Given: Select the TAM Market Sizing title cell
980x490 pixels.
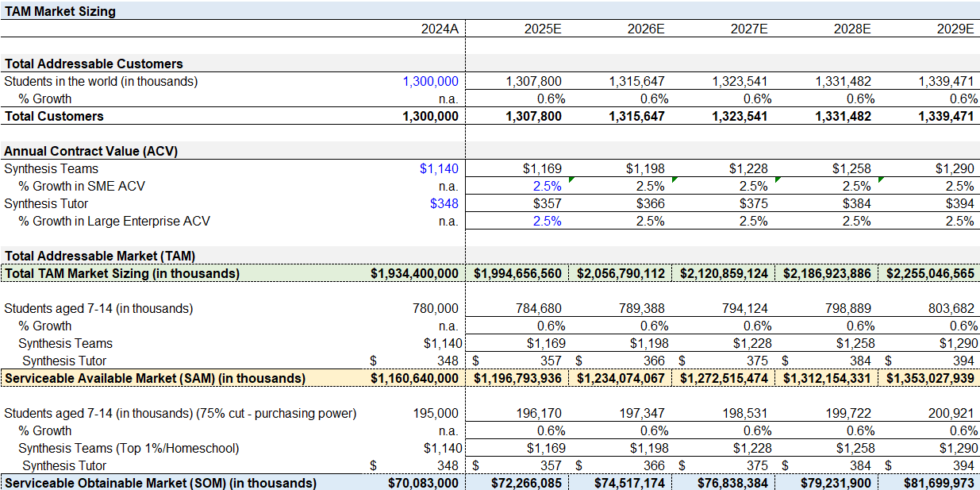Looking at the screenshot, I should 60,11.
